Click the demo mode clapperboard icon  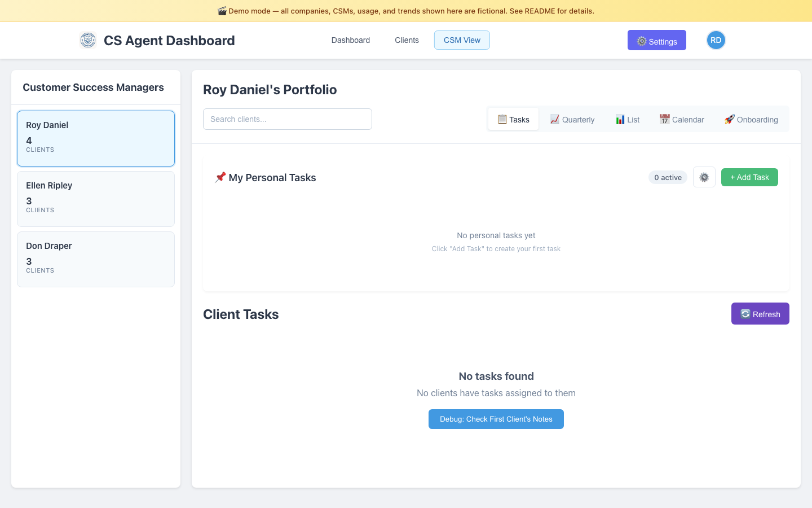[x=222, y=11]
